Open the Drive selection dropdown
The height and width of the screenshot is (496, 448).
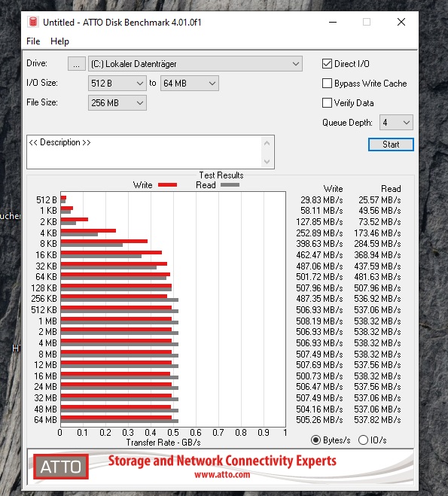pyautogui.click(x=195, y=64)
